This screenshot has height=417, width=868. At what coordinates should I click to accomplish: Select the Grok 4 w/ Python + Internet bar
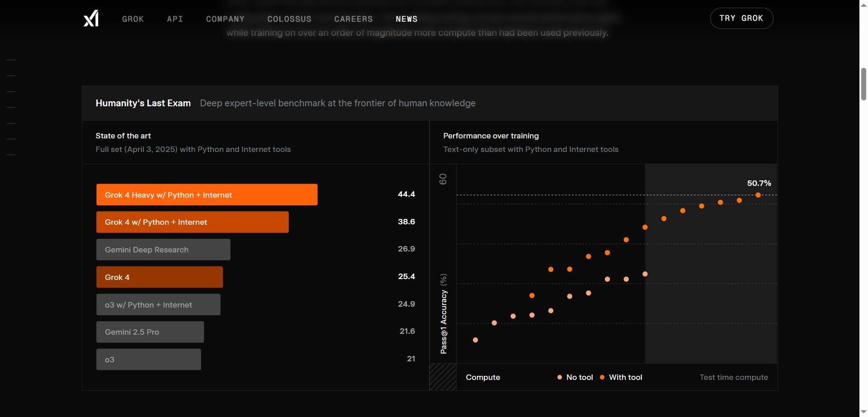point(192,222)
